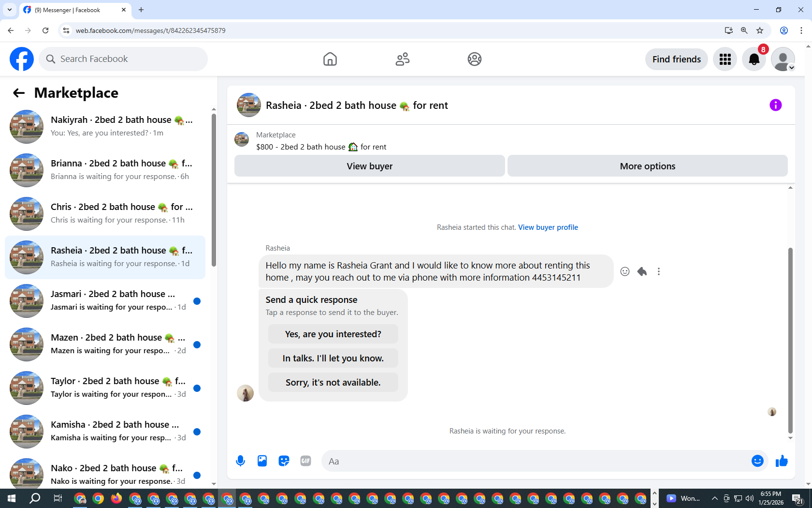
Task: Open Chris's conversation
Action: pyautogui.click(x=105, y=214)
